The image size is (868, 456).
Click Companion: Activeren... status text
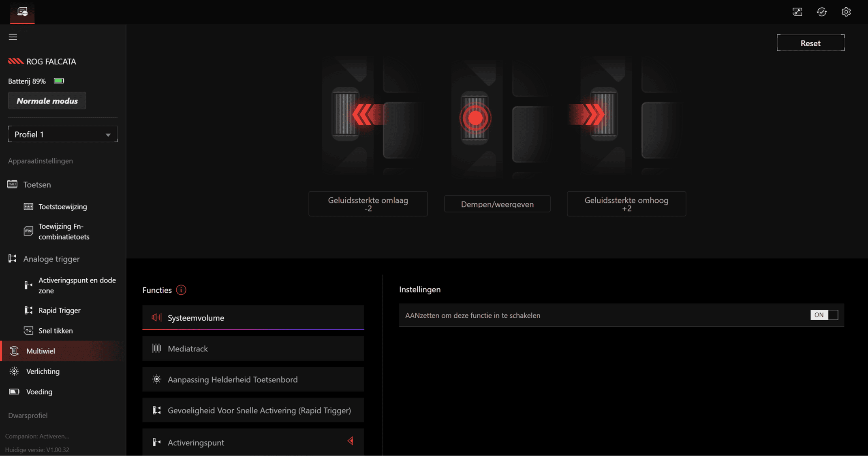pyautogui.click(x=37, y=436)
